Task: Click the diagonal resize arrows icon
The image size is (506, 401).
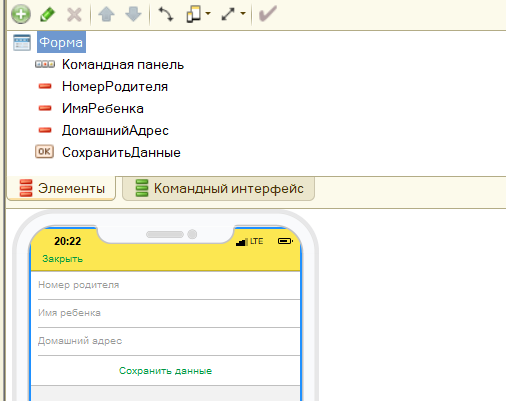Action: coord(228,14)
